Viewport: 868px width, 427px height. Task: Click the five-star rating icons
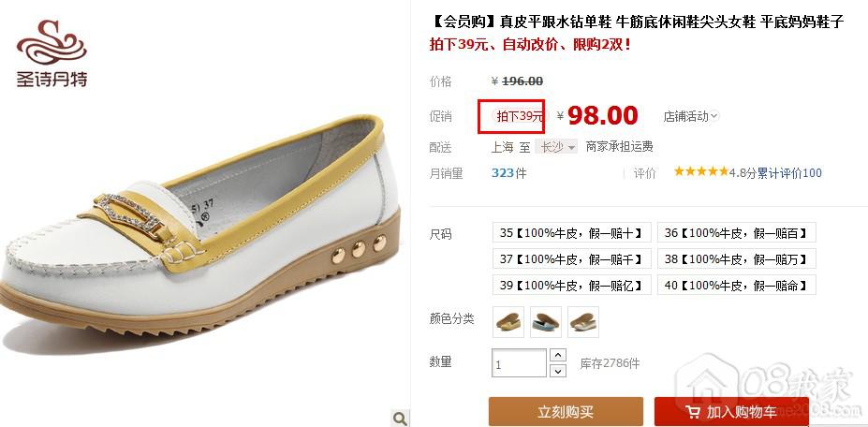700,171
